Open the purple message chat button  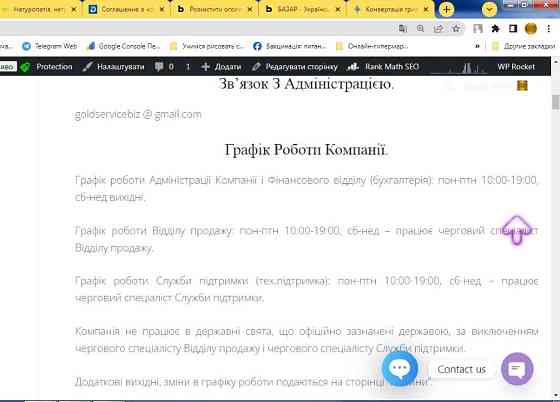point(517,369)
